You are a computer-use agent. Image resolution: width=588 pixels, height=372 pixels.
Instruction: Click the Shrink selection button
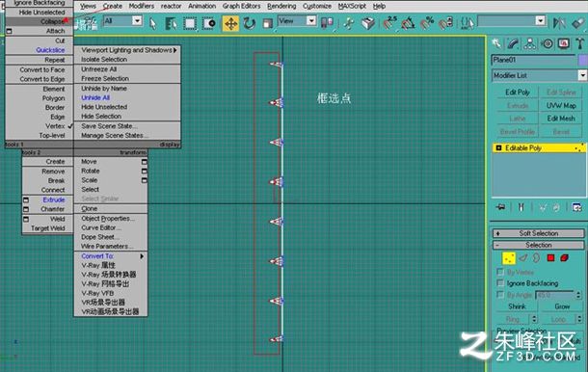517,306
